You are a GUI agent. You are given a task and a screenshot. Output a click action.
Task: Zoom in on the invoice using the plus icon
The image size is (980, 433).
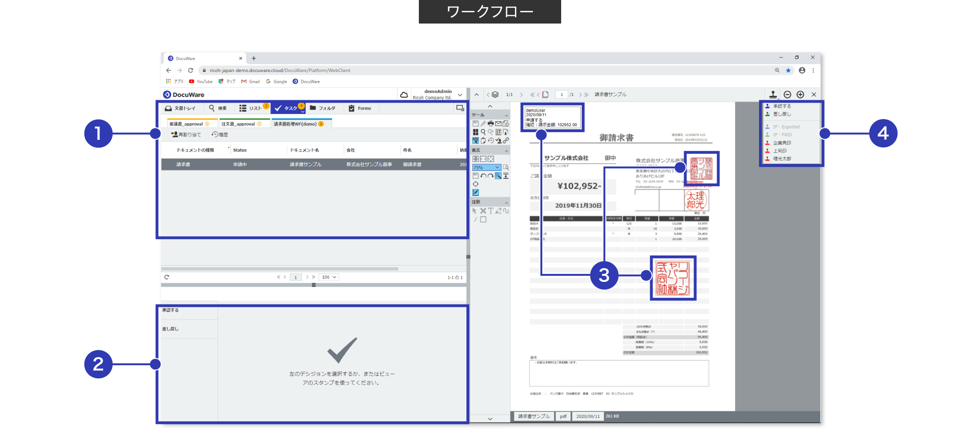(800, 94)
